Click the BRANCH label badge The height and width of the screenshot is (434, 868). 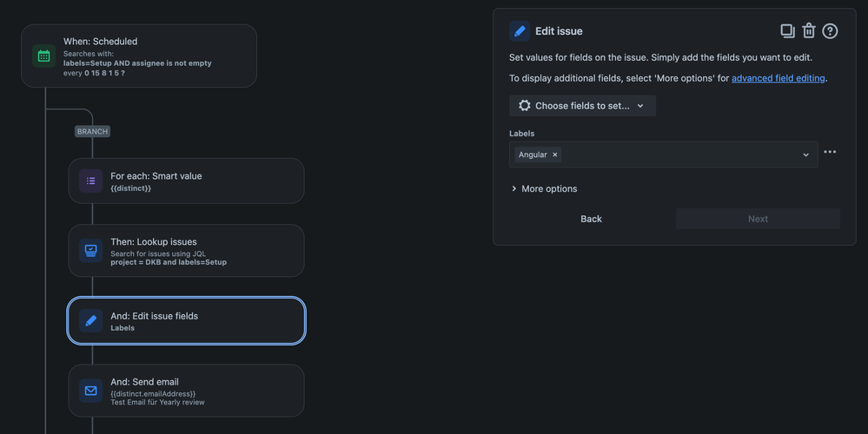[x=92, y=132]
